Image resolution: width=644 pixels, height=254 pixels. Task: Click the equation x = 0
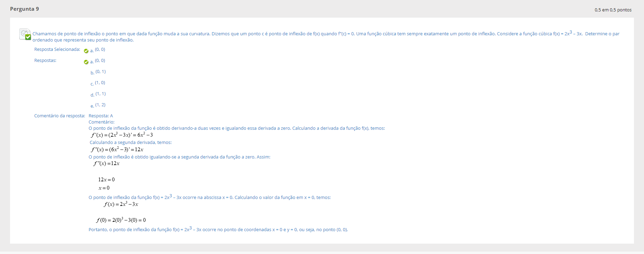pos(104,188)
